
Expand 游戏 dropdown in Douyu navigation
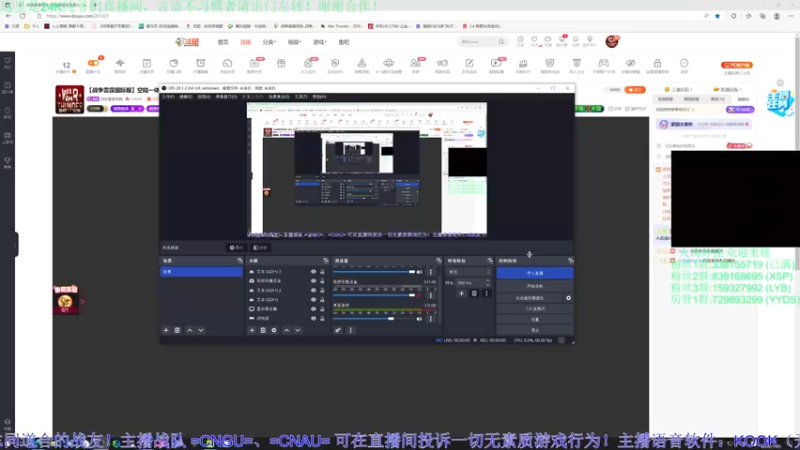pos(319,42)
